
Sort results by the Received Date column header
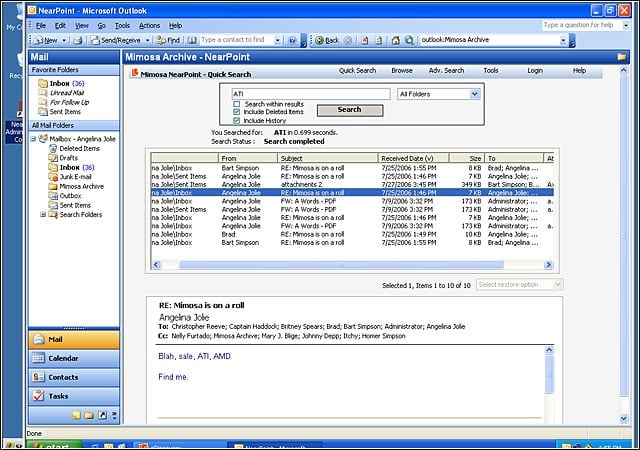413,158
